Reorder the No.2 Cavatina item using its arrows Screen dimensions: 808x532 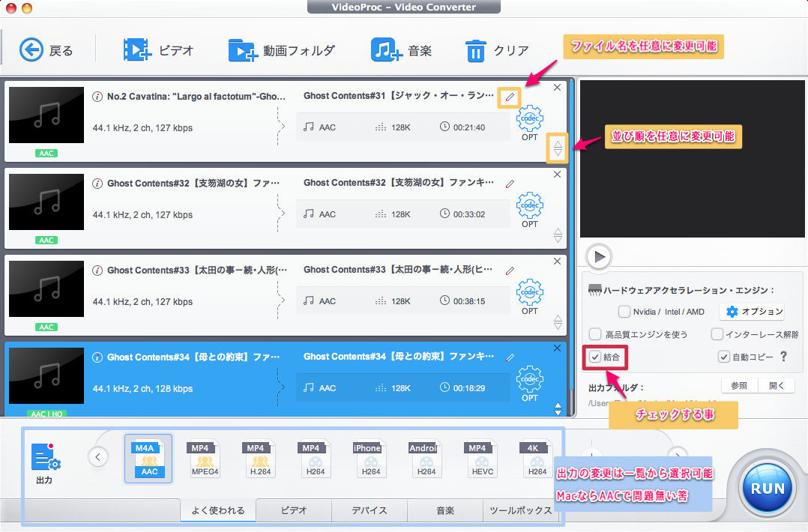click(x=558, y=149)
